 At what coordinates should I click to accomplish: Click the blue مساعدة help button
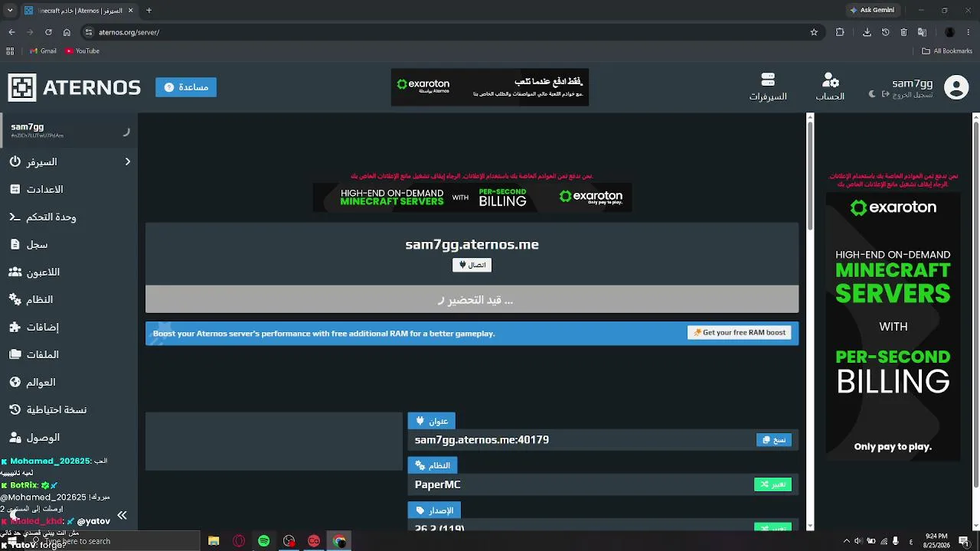pos(186,87)
